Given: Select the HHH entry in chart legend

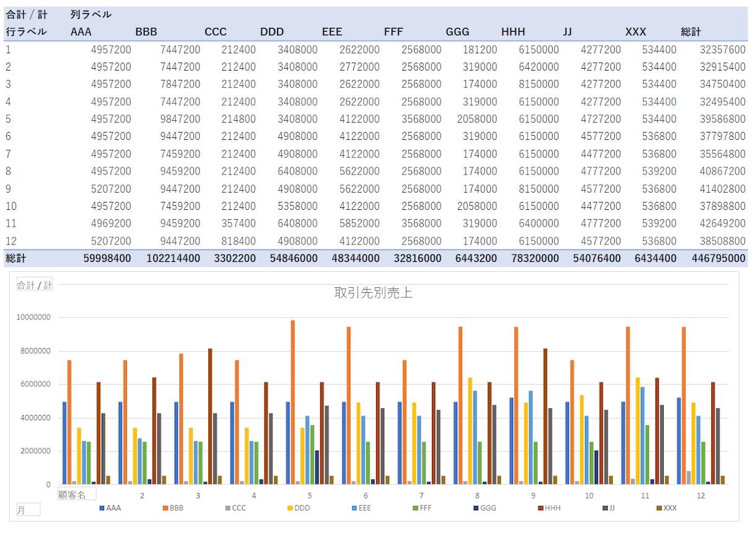Looking at the screenshot, I should pos(548,508).
